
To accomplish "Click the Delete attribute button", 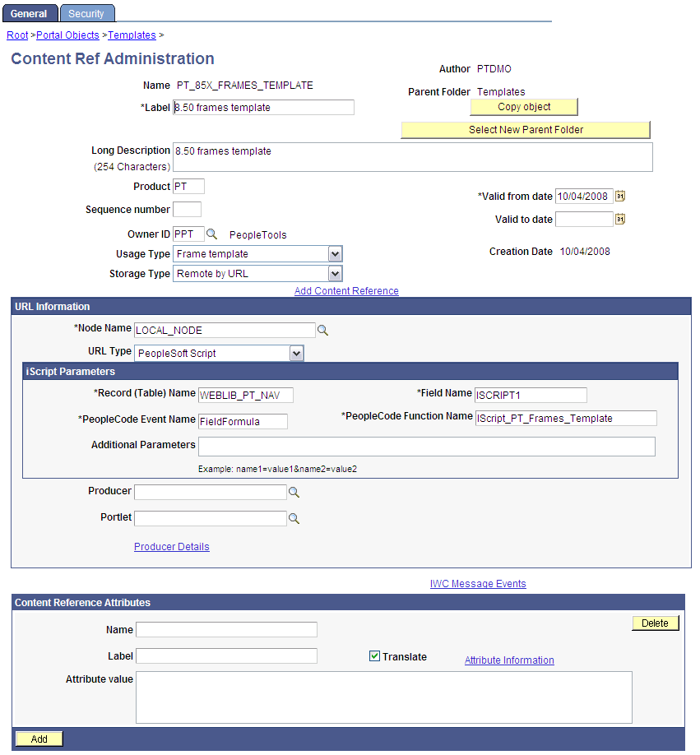I will [655, 623].
